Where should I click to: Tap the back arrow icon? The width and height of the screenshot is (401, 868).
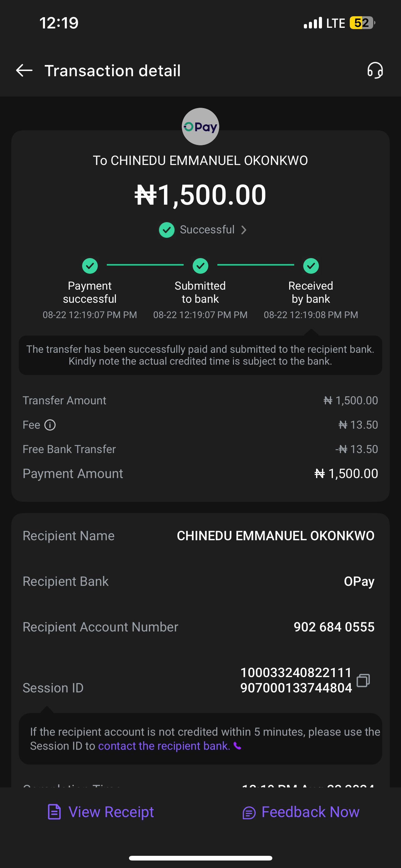24,70
